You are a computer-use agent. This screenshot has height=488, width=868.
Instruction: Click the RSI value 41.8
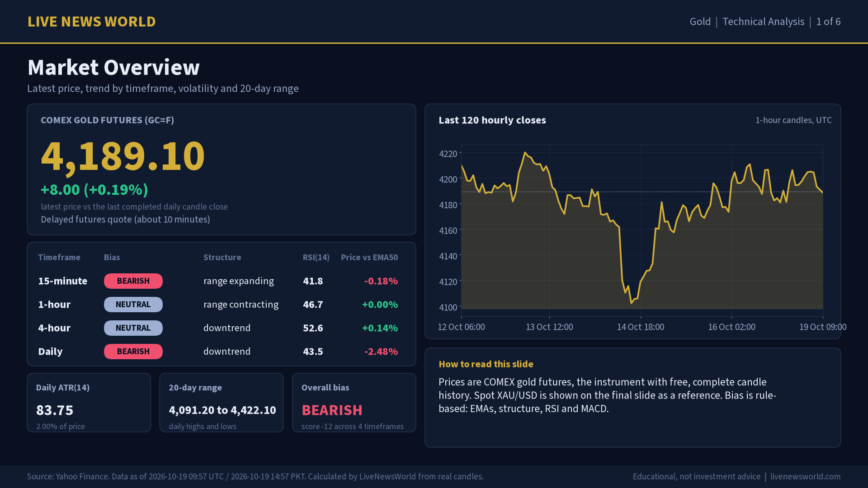[x=313, y=281]
